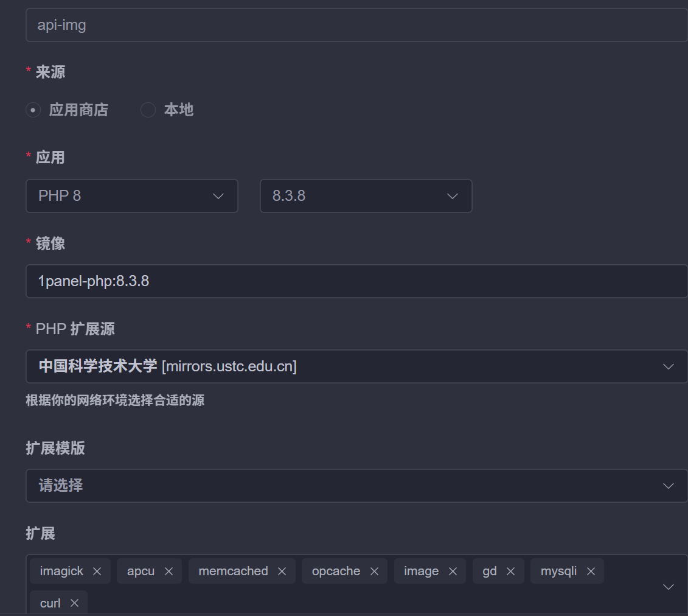
Task: Click the 来源 field label
Action: tap(50, 72)
